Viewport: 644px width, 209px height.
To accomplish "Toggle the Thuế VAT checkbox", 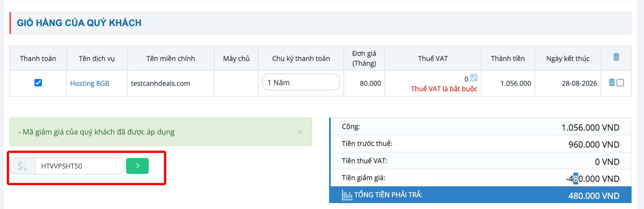I will click(474, 78).
